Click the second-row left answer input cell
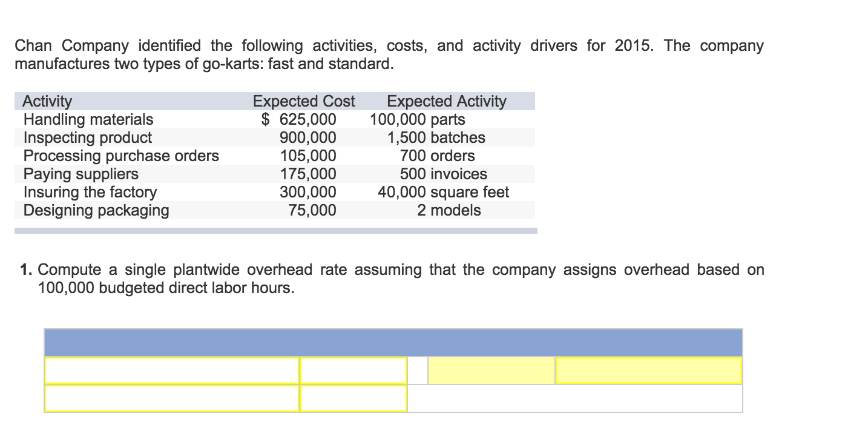The height and width of the screenshot is (436, 868). (x=172, y=398)
